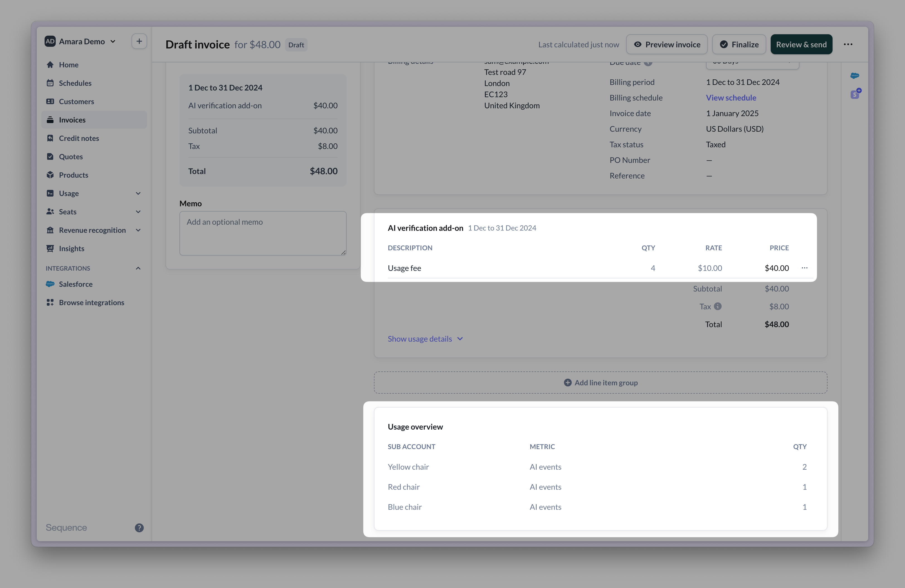
Task: Click the Insights icon
Action: (50, 248)
